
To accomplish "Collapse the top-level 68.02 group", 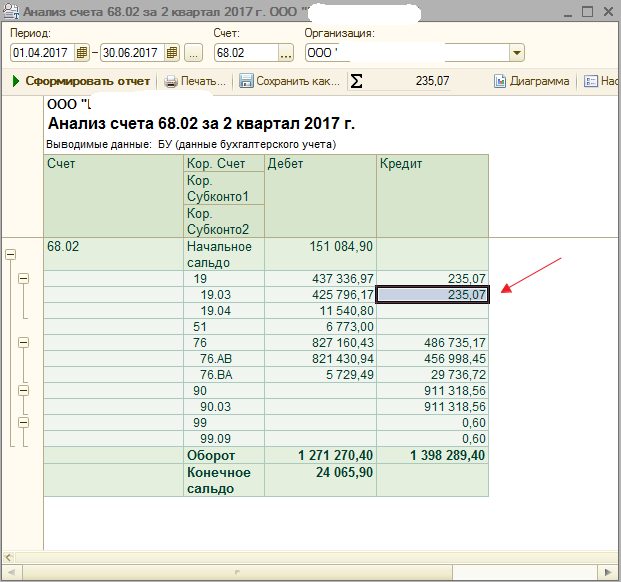I will pos(10,254).
